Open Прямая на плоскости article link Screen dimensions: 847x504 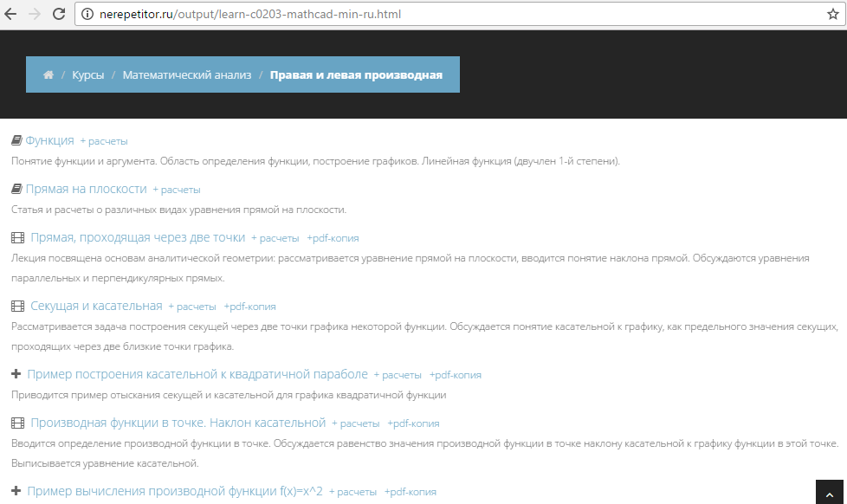pyautogui.click(x=87, y=189)
